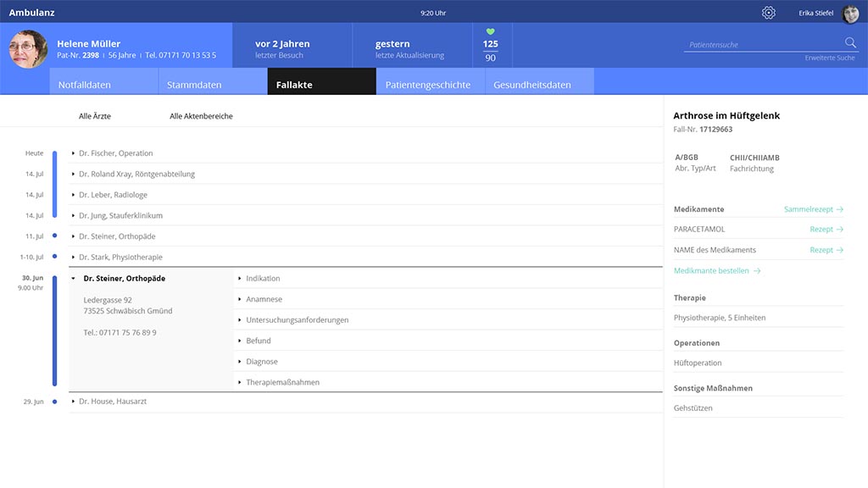This screenshot has height=488, width=868.
Task: Select the Gesundheitsdaten tab
Action: click(532, 85)
